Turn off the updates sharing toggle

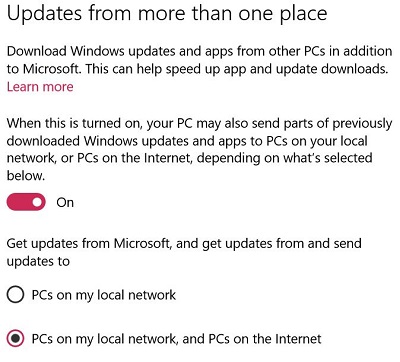click(x=26, y=202)
